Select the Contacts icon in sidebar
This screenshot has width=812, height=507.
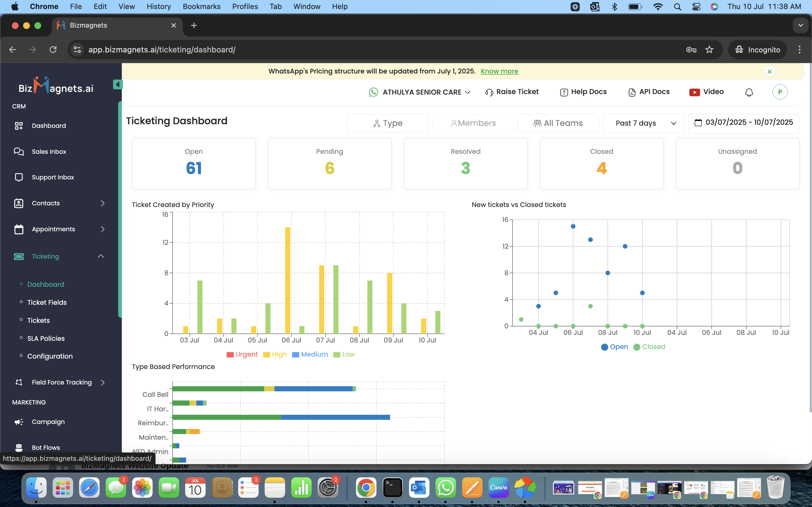coord(19,203)
